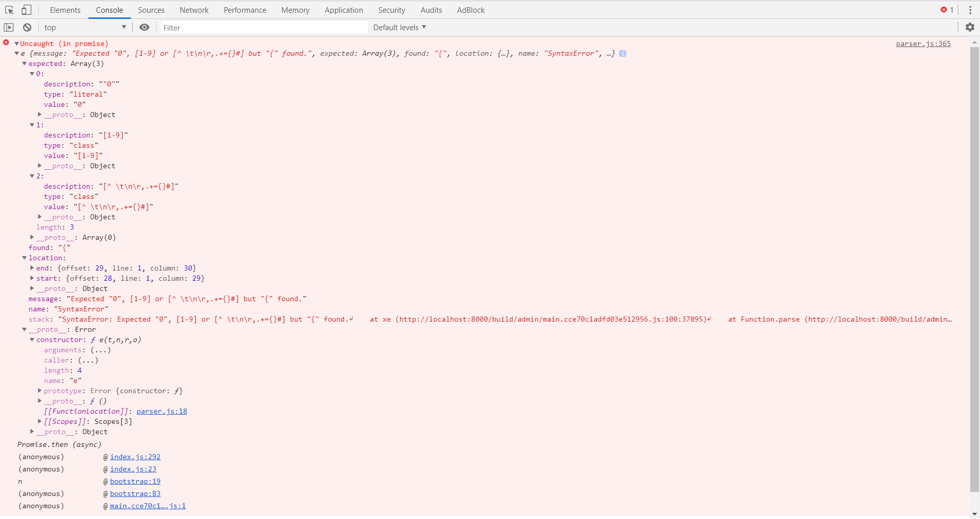Collapse expected array item 1
Viewport: 980px width, 519px height.
point(32,125)
